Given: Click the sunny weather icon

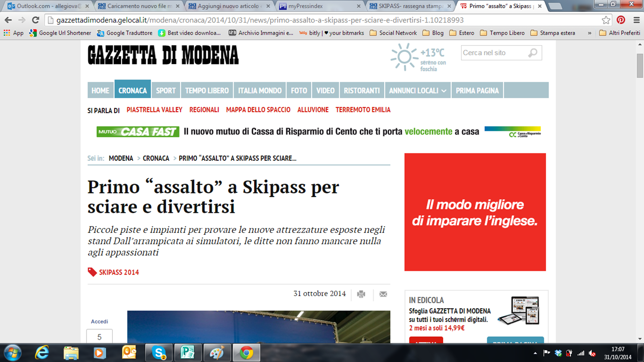Looking at the screenshot, I should coord(404,57).
